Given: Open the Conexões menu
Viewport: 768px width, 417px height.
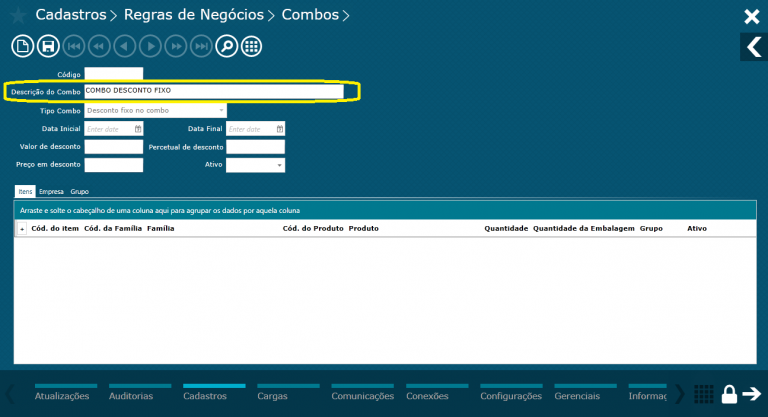Looking at the screenshot, I should (x=427, y=396).
